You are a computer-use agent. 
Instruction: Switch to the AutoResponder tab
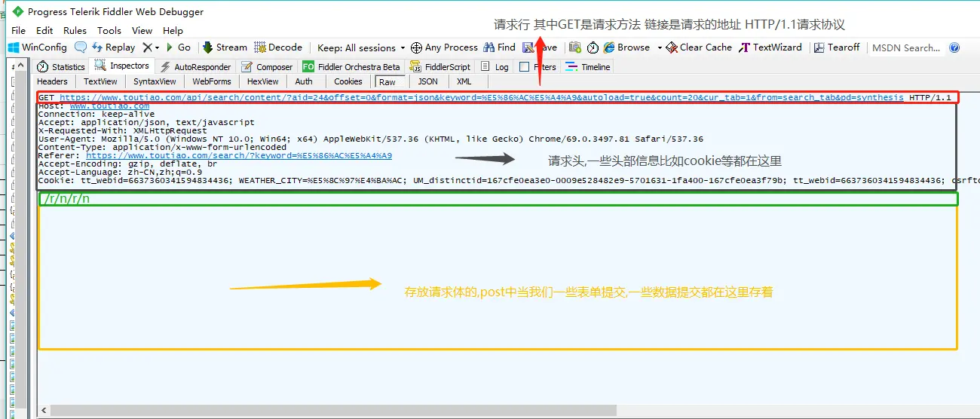tap(194, 67)
